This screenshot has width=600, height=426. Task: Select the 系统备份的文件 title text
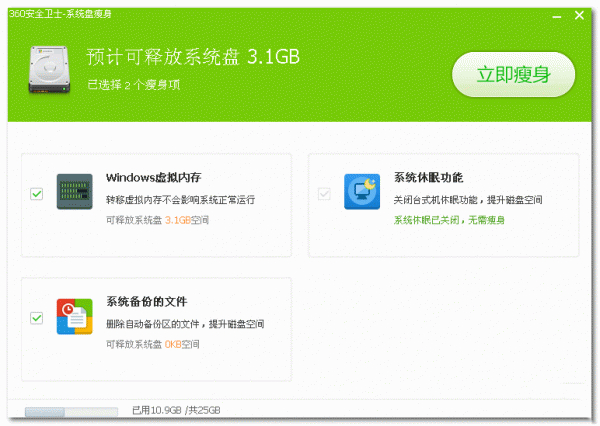pos(147,301)
